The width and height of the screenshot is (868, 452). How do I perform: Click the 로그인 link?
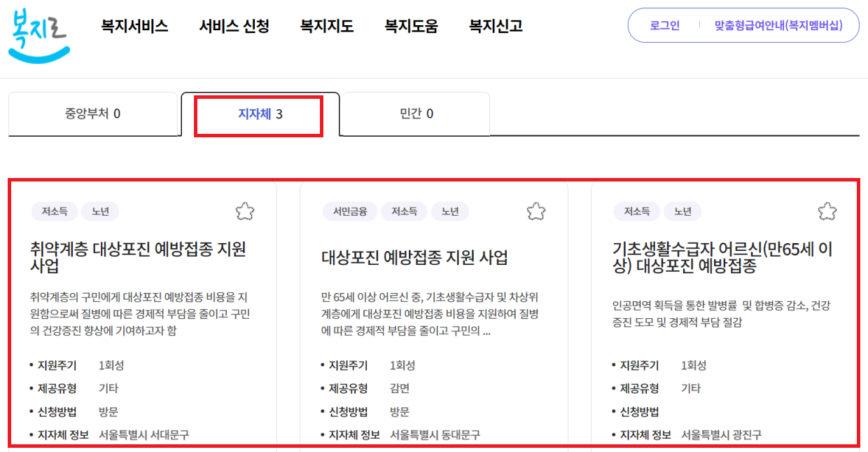661,25
